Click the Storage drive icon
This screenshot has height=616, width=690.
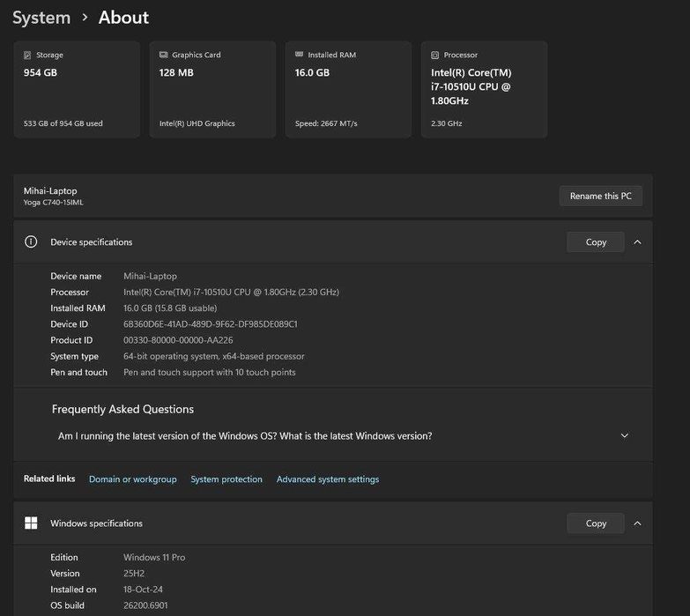[27, 55]
